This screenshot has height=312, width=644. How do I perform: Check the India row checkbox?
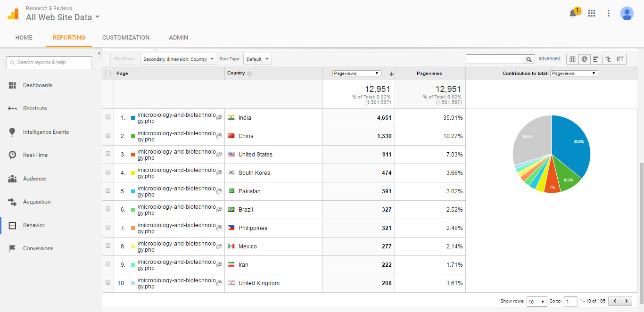coord(108,117)
